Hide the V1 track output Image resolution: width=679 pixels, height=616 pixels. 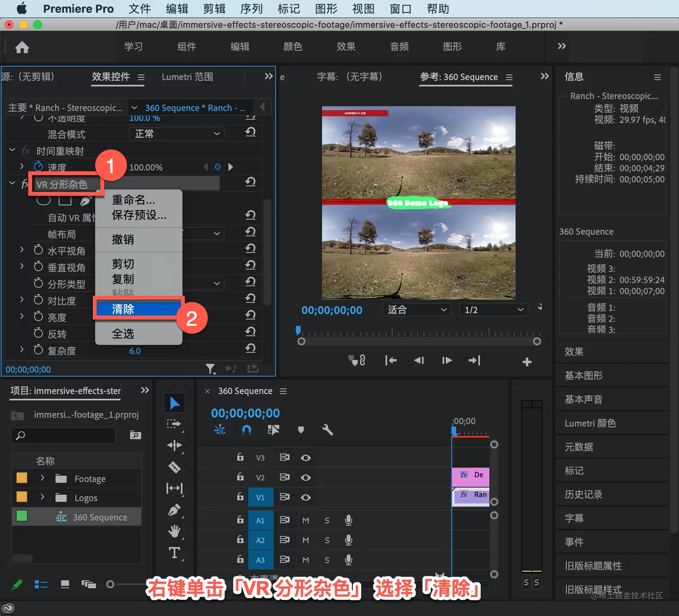306,497
